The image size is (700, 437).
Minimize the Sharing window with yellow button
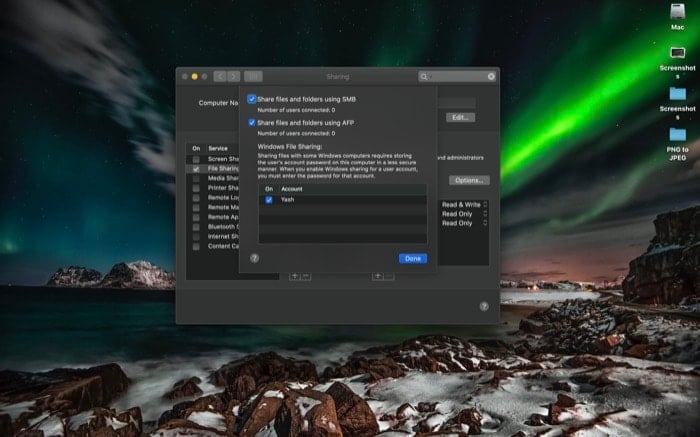(x=195, y=76)
